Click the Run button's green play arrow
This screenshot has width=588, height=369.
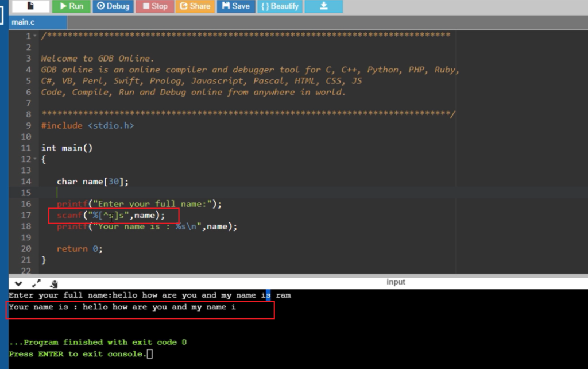(x=62, y=7)
